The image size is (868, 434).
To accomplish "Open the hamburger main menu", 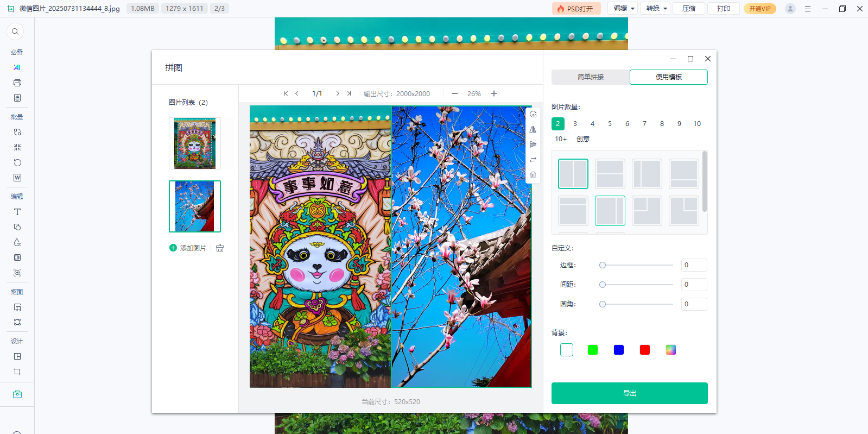I will point(808,9).
